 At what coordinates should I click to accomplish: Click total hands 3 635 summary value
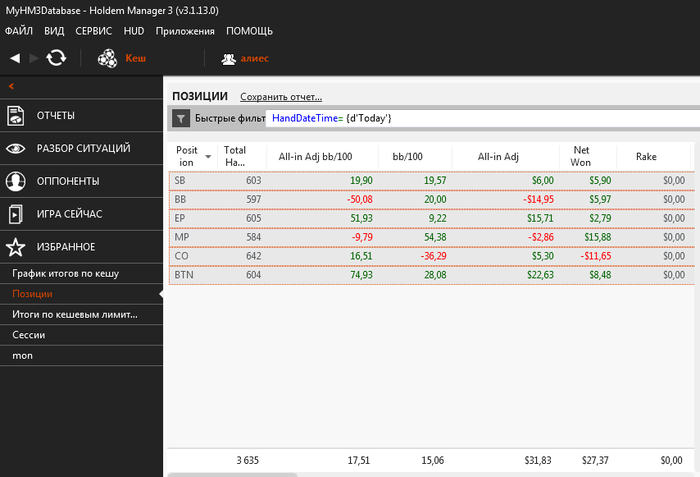coord(248,460)
